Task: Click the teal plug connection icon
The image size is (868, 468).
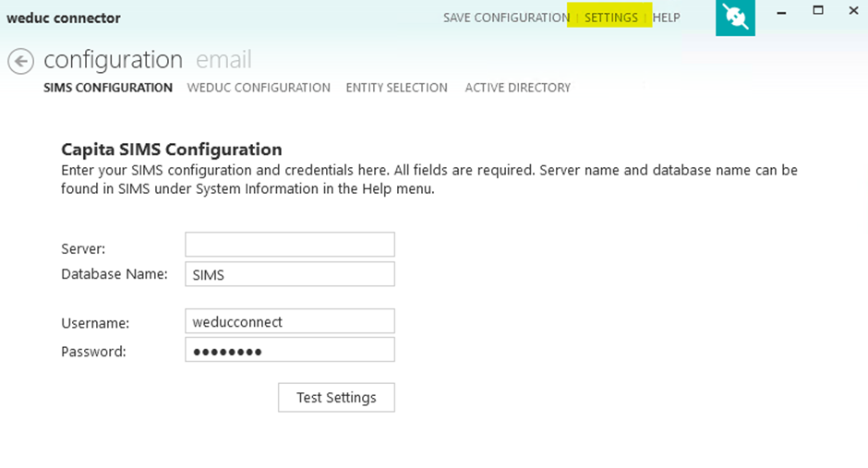Action: [x=735, y=18]
